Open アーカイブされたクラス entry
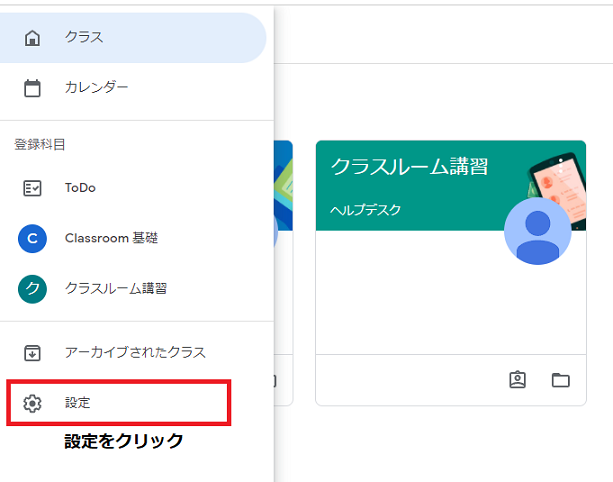 pyautogui.click(x=133, y=353)
